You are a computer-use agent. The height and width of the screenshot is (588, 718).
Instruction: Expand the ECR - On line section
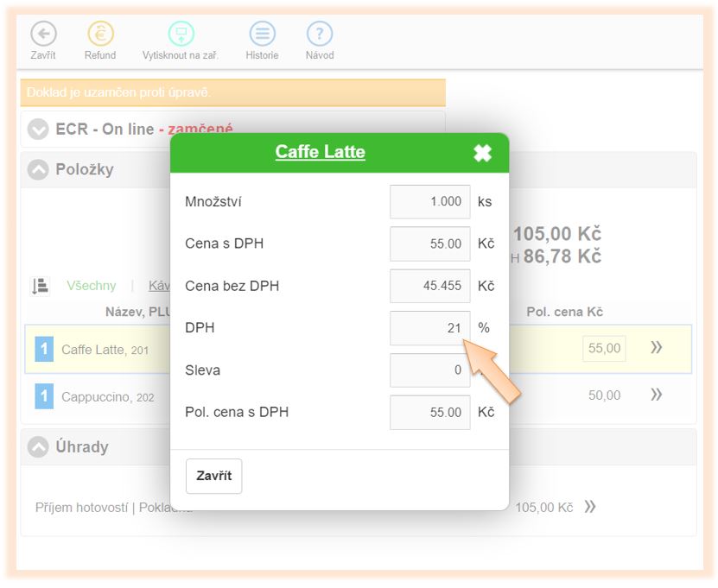point(38,130)
